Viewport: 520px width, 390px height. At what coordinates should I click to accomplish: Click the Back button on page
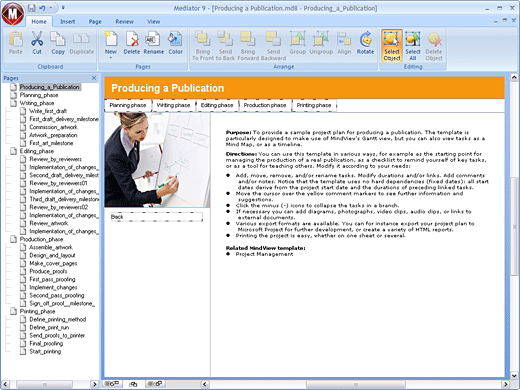[x=156, y=217]
